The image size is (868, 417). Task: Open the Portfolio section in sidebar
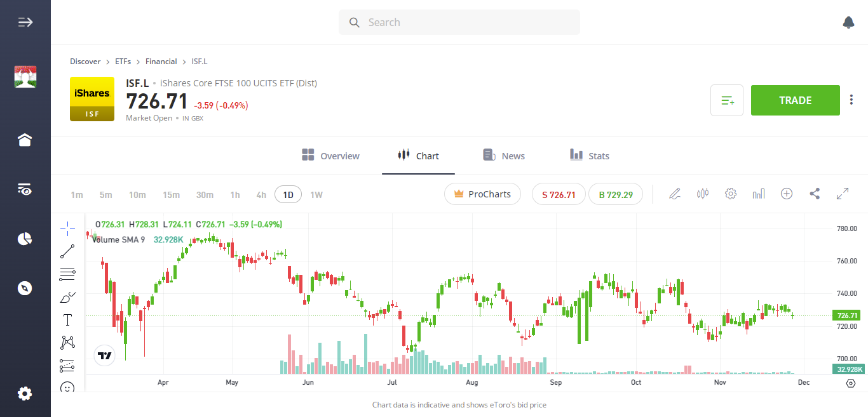coord(24,238)
